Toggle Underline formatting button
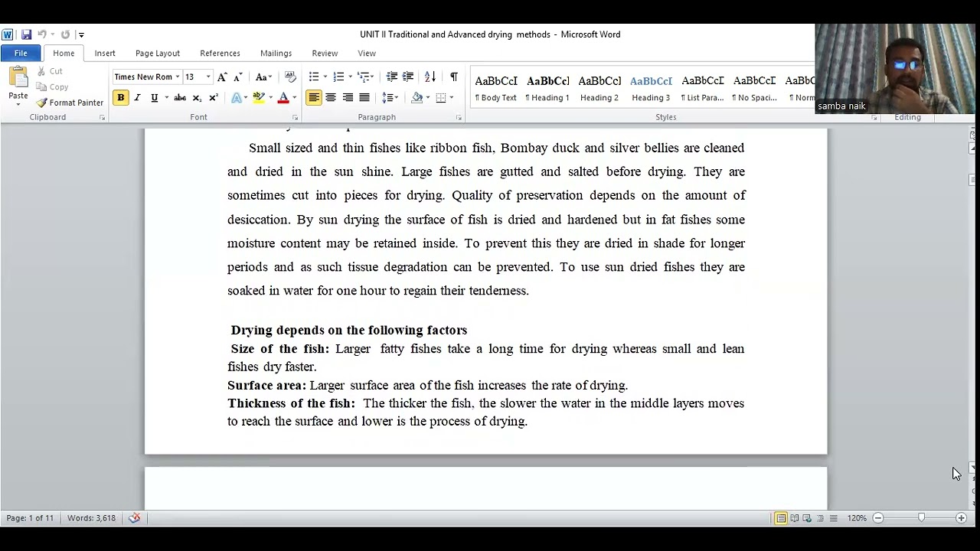The image size is (980, 551). click(x=154, y=97)
